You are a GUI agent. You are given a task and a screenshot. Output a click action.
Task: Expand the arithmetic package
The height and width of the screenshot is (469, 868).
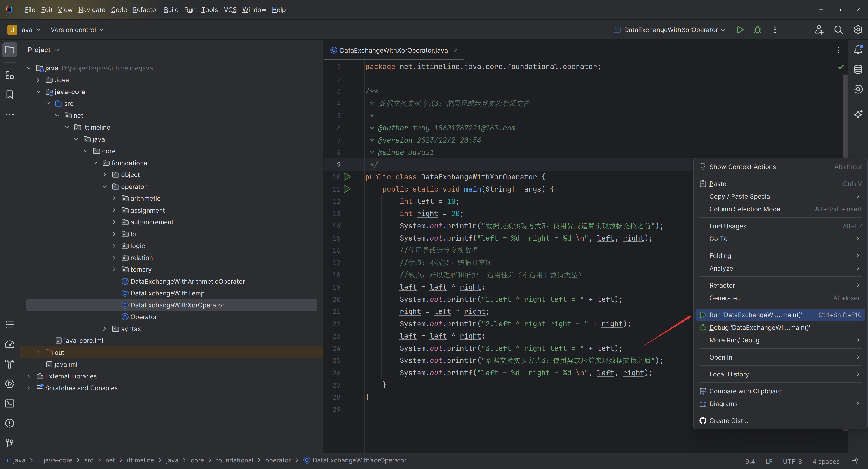click(114, 198)
